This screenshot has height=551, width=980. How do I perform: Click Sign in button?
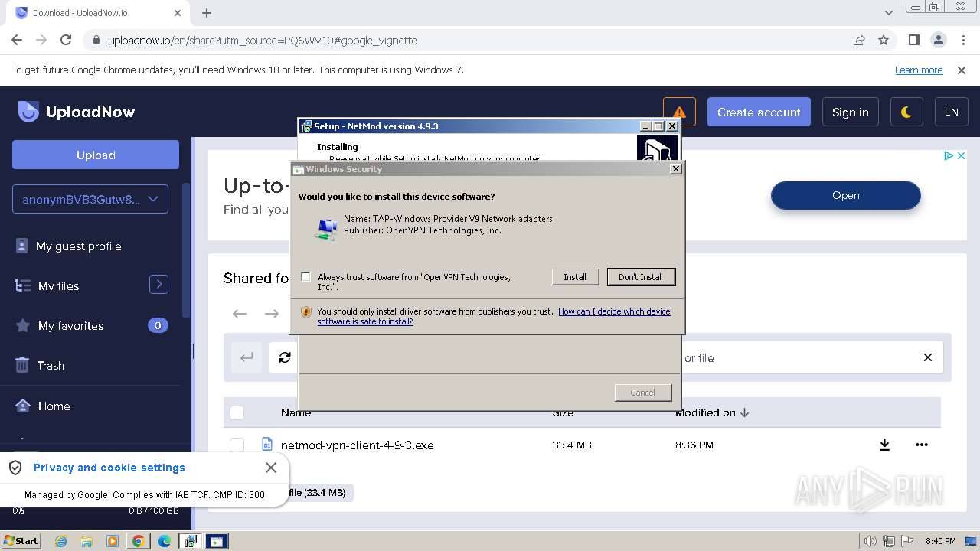point(850,112)
